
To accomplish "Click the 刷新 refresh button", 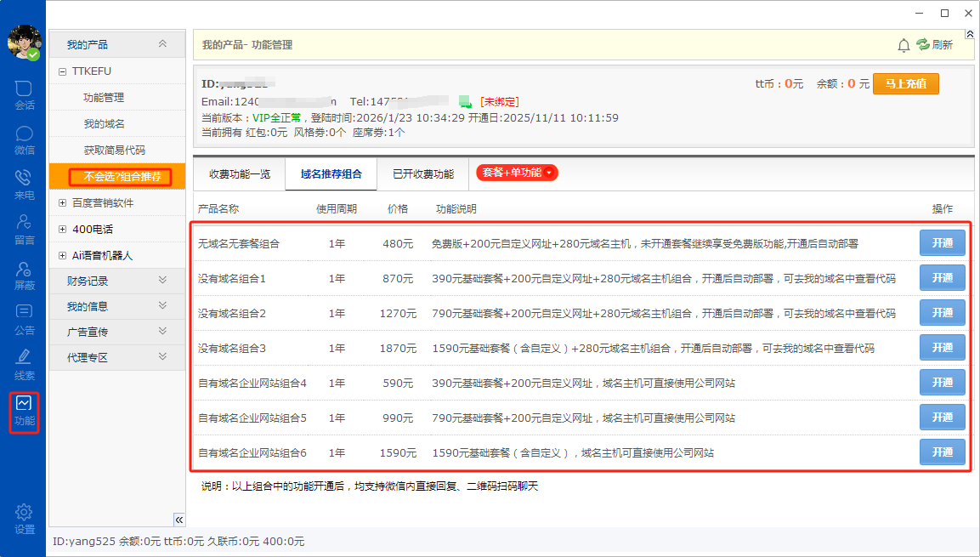I will 934,45.
